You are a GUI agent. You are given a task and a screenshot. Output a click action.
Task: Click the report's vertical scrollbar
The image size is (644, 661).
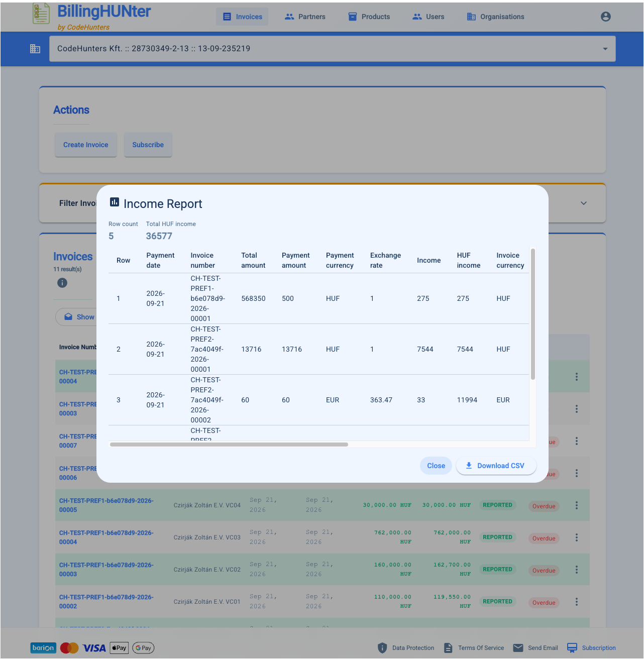coord(533,314)
